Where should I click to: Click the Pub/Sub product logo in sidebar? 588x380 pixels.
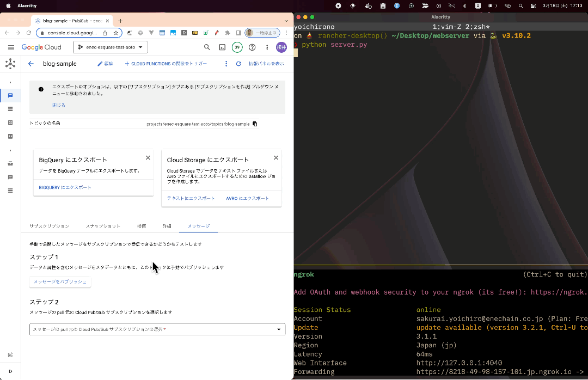pyautogui.click(x=10, y=64)
